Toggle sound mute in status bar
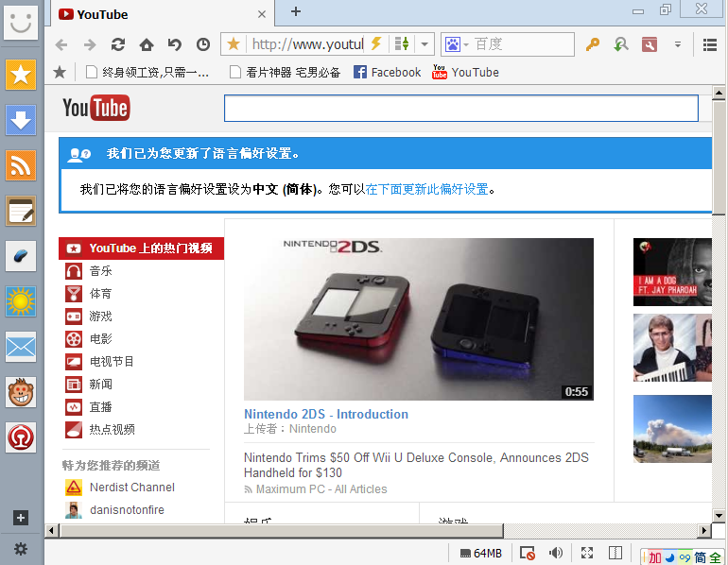728x565 pixels. click(555, 553)
